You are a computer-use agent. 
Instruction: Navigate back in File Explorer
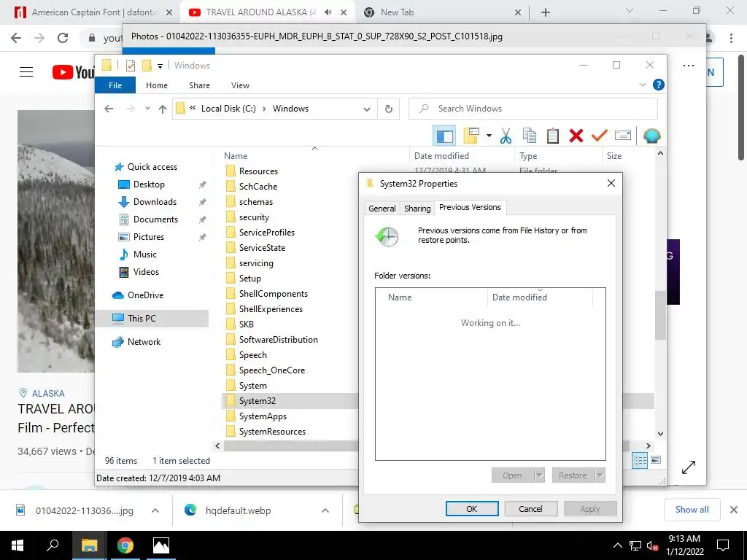click(x=109, y=109)
